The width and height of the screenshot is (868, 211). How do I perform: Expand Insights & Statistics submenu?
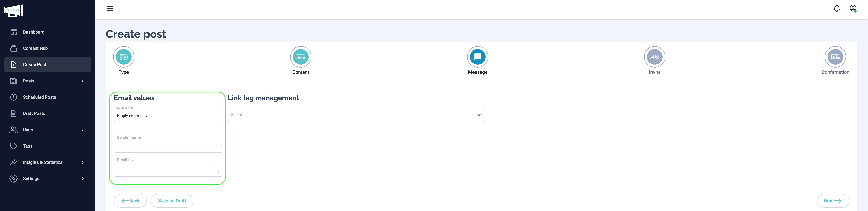[x=83, y=162]
